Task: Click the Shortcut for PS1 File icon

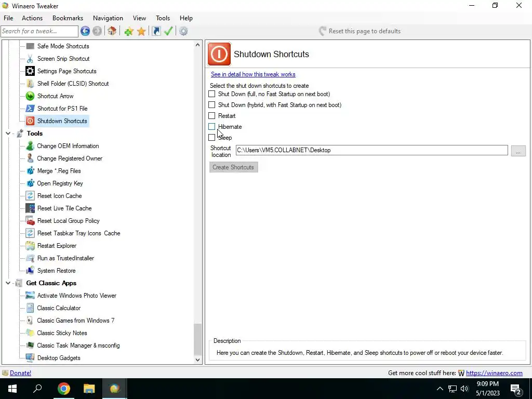Action: pyautogui.click(x=30, y=109)
